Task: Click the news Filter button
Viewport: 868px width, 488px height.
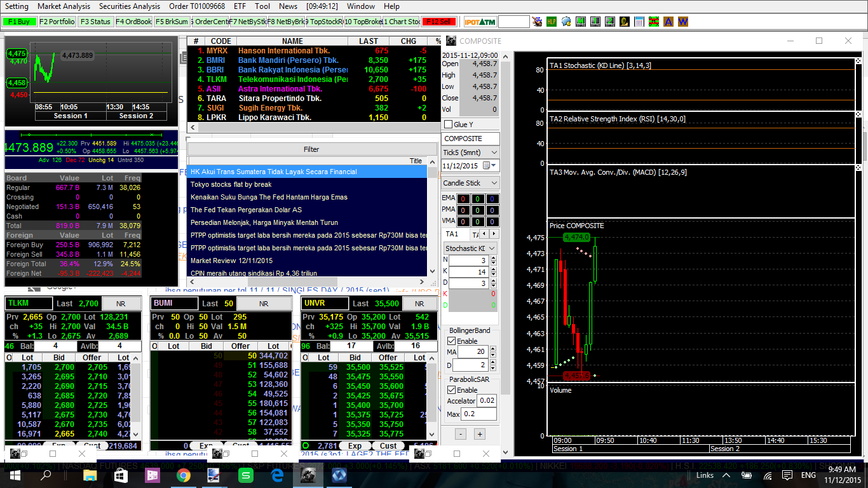Action: [311, 149]
